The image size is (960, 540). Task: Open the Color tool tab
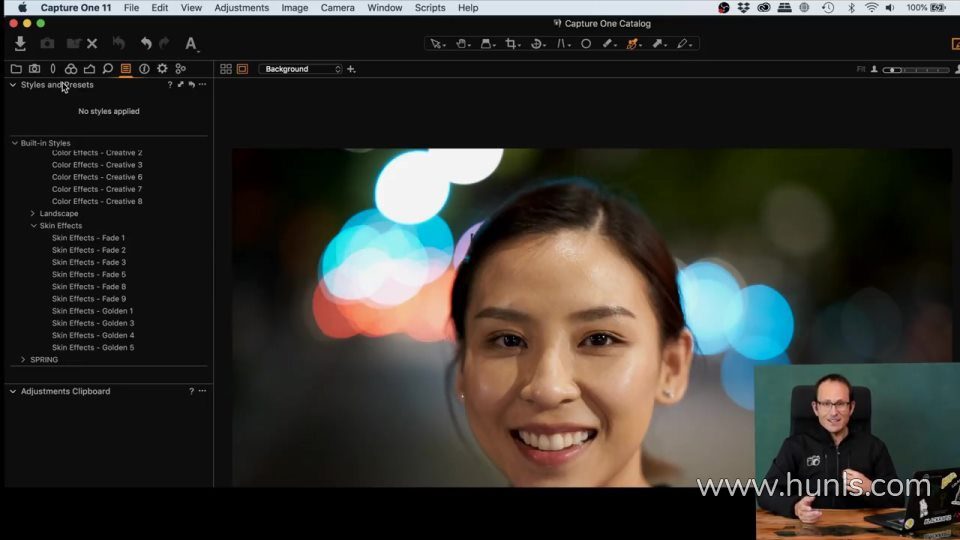click(x=71, y=69)
